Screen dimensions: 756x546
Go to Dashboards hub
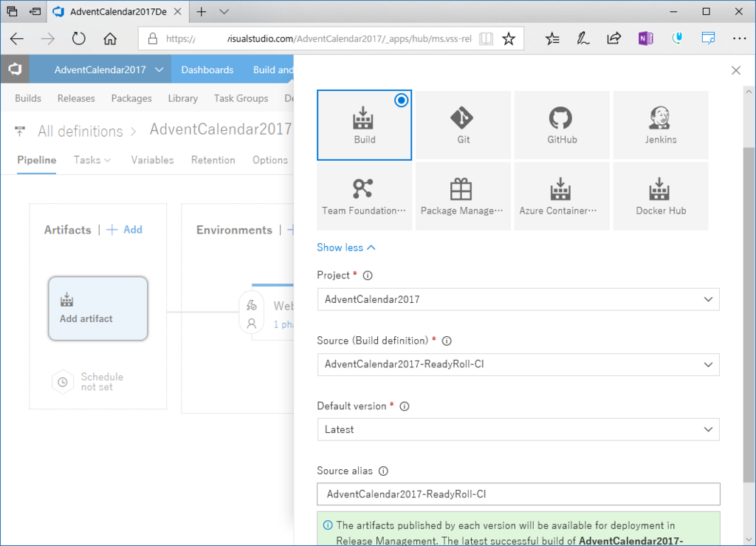(x=207, y=70)
